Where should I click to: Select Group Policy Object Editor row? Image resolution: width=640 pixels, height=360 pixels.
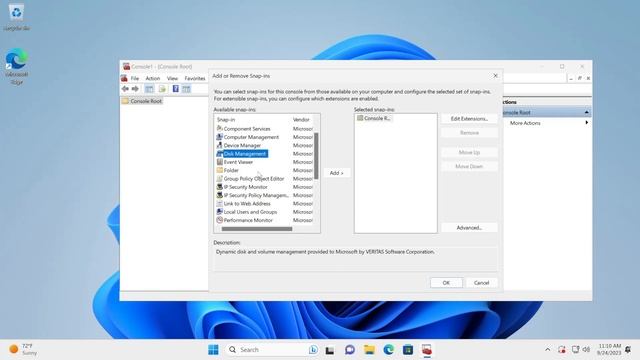coord(250,179)
